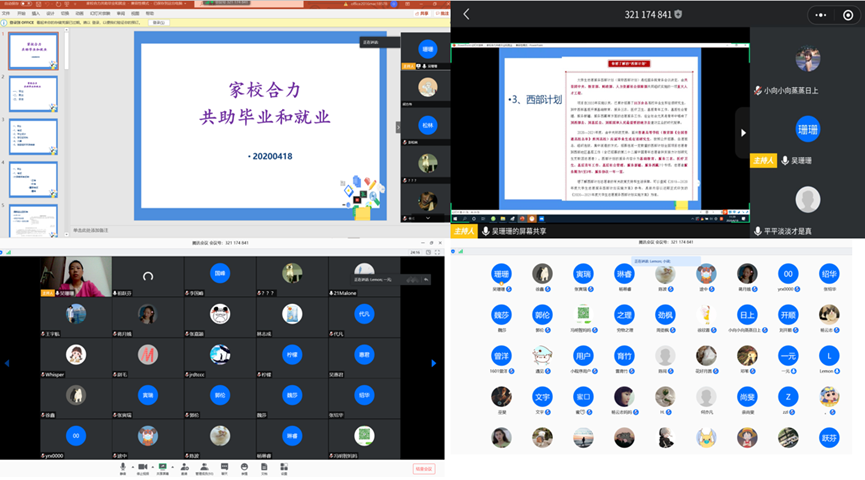Select the yrx0000 tile in dark gallery
Image resolution: width=865 pixels, height=480 pixels.
pyautogui.click(x=76, y=439)
